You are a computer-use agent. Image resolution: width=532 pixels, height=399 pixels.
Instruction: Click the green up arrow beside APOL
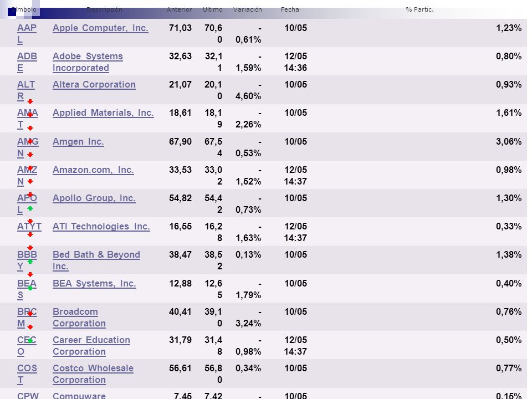coord(30,208)
